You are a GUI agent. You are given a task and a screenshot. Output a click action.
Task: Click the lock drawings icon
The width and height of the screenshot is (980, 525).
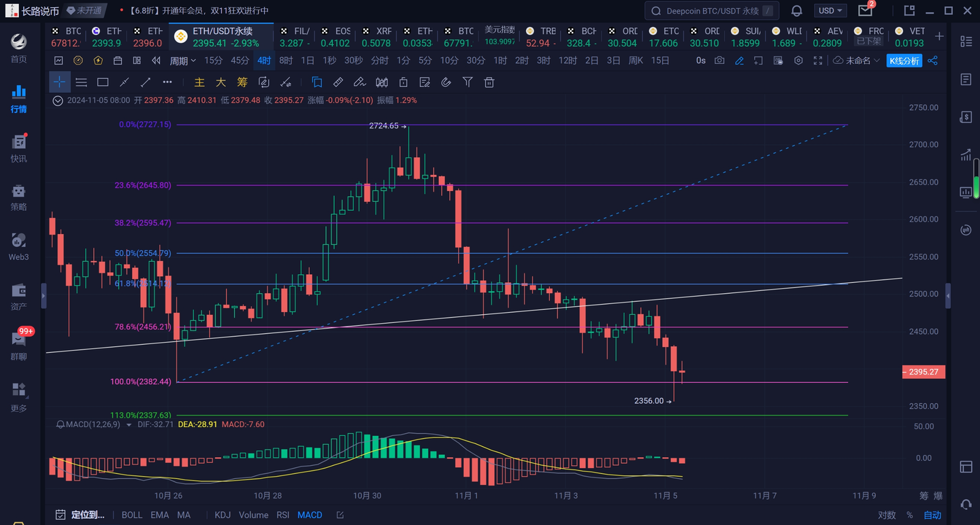[x=403, y=82]
